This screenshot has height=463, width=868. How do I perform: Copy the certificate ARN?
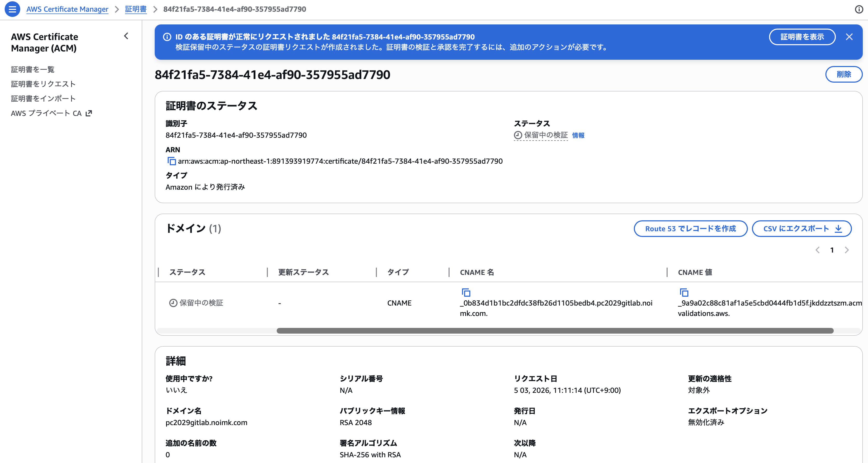point(172,161)
